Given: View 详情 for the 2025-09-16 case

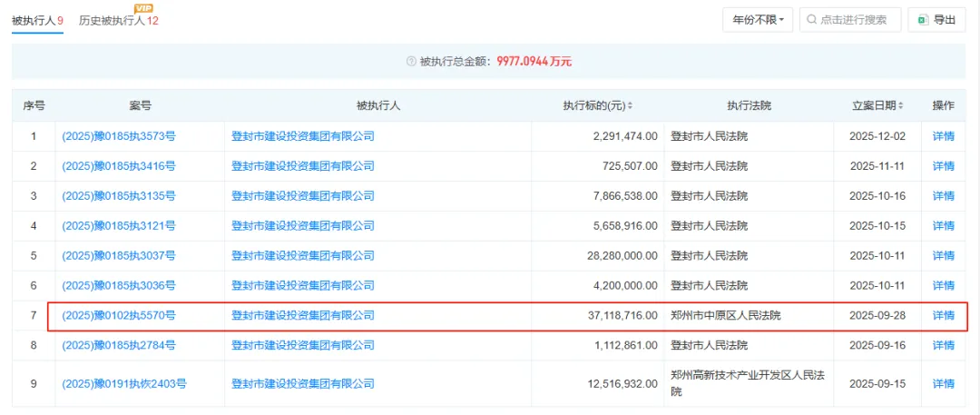Looking at the screenshot, I should pyautogui.click(x=943, y=345).
